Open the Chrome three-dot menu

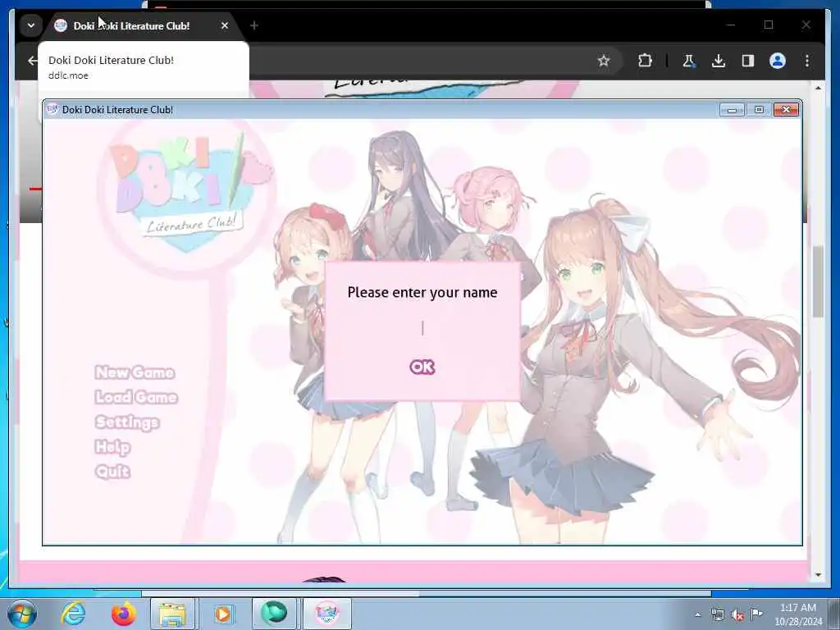coord(807,61)
